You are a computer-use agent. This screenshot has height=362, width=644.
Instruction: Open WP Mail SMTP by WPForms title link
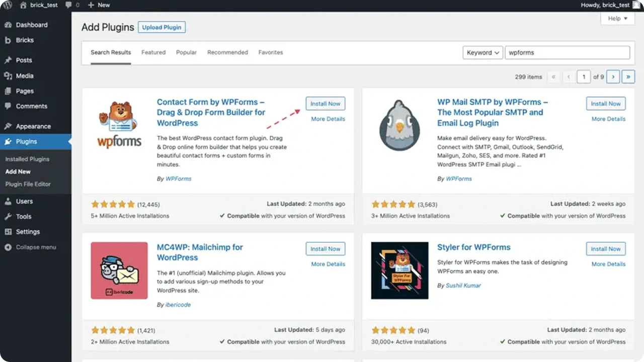pos(493,113)
